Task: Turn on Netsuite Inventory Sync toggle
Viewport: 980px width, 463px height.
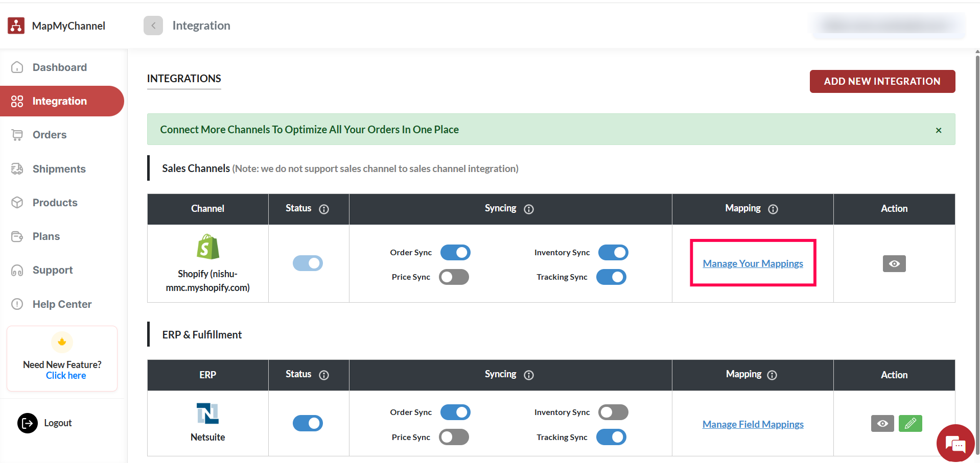Action: click(x=613, y=412)
